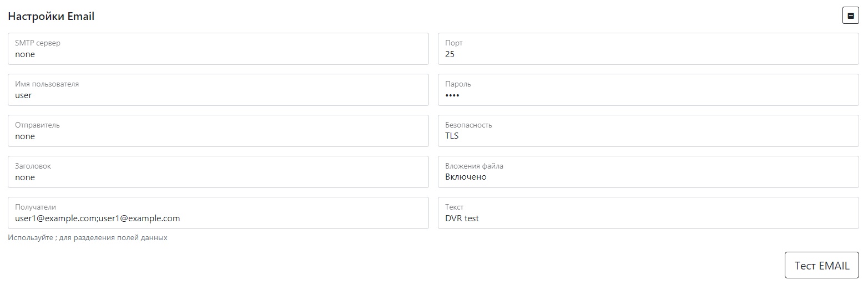Viewport: 868px width, 285px height.
Task: Click the hint about separating data fields
Action: (88, 238)
